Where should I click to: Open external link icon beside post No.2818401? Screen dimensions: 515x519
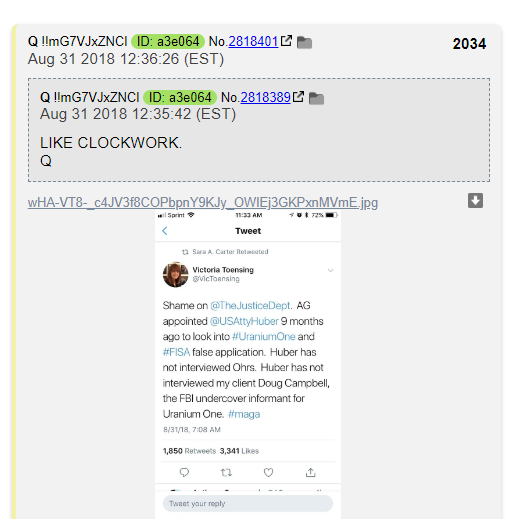[286, 41]
